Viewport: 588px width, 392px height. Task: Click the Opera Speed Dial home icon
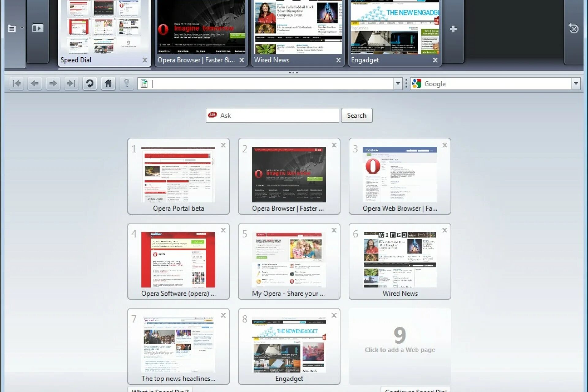tap(108, 83)
